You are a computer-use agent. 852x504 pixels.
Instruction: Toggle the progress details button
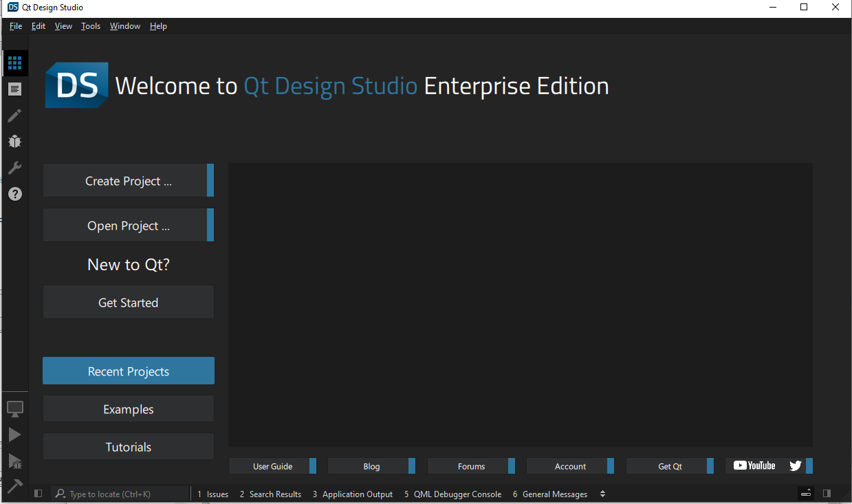coord(806,494)
